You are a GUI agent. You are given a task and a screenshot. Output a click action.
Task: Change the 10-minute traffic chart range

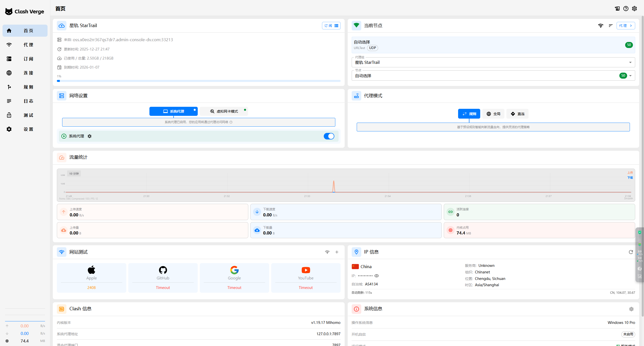pyautogui.click(x=74, y=174)
